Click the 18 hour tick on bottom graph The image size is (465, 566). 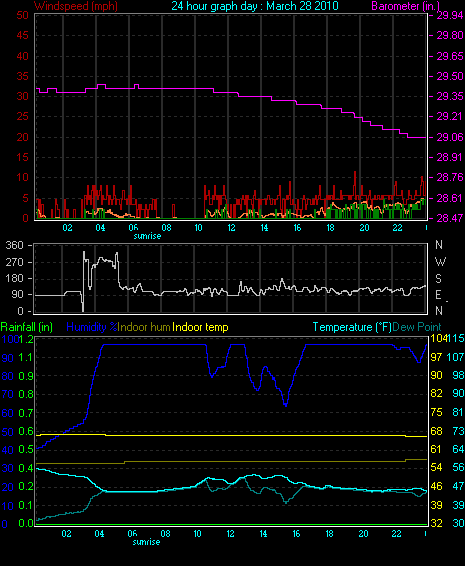330,534
